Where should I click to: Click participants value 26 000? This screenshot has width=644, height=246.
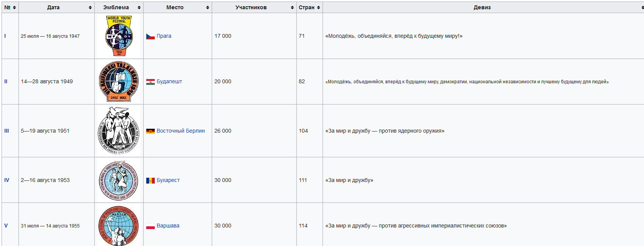tap(223, 131)
